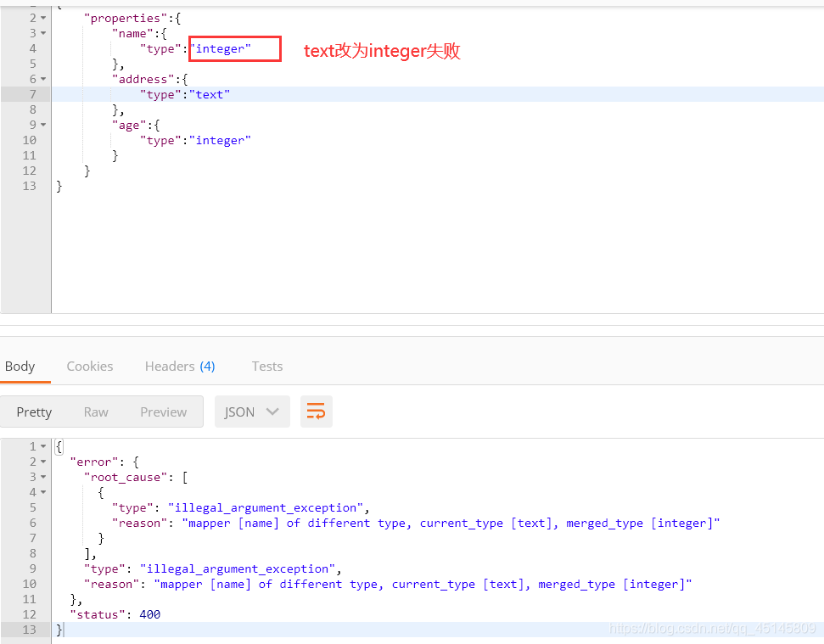Screen dimensions: 824x644
Task: Click line number 7 in request editor gutter
Action: [x=32, y=94]
